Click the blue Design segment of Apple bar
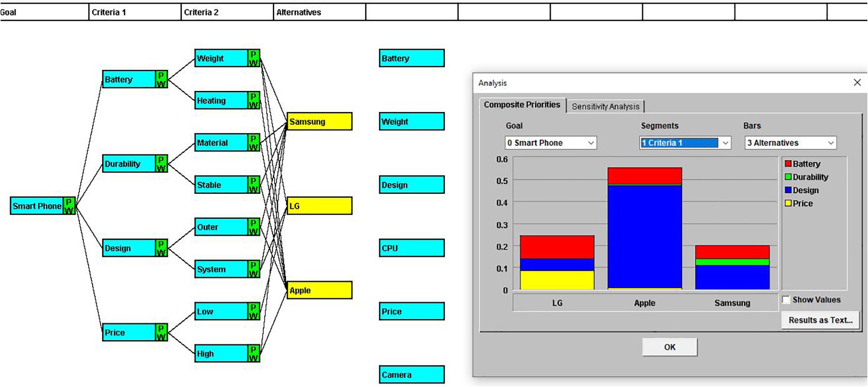 [645, 237]
